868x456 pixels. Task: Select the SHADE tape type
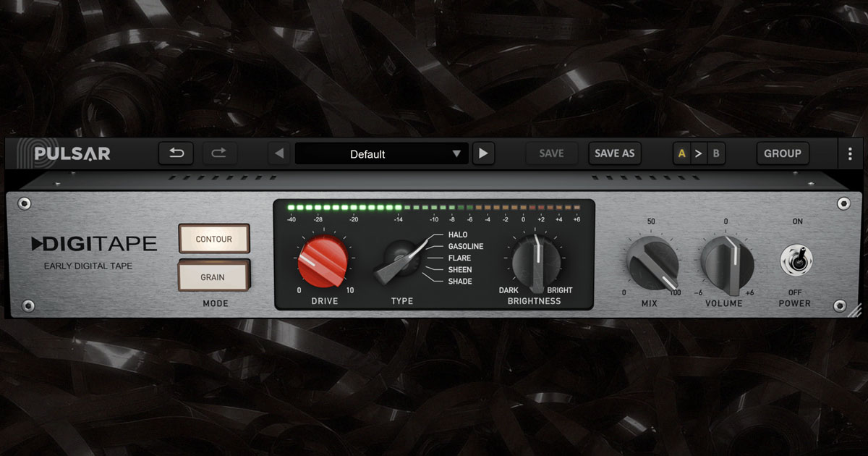(x=460, y=282)
